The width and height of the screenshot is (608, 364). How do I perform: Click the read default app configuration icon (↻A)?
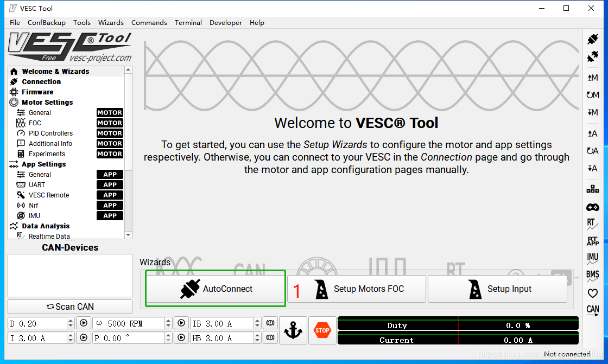(x=592, y=151)
